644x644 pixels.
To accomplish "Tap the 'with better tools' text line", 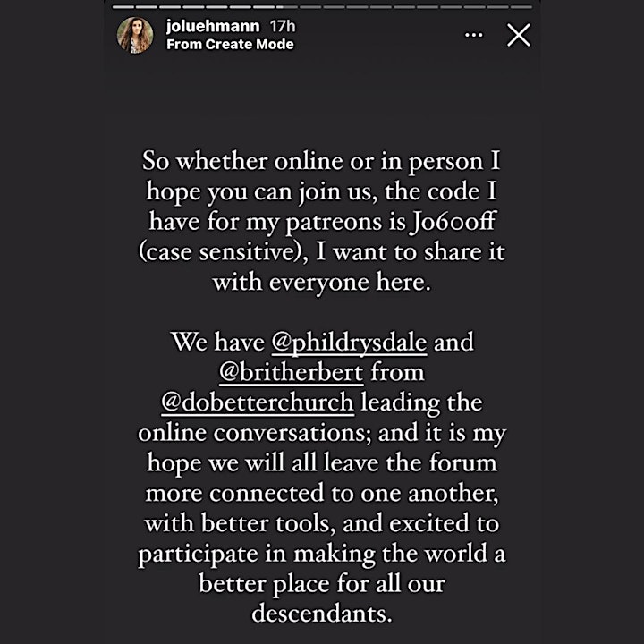I will point(322,523).
